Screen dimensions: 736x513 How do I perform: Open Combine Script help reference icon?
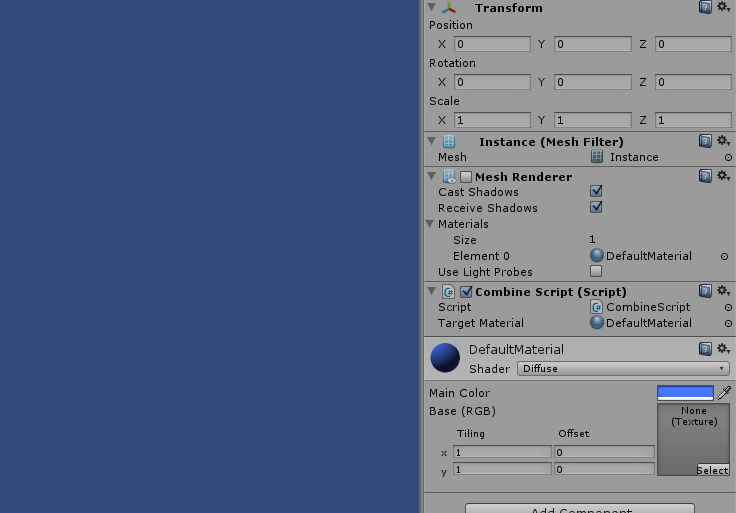click(705, 291)
